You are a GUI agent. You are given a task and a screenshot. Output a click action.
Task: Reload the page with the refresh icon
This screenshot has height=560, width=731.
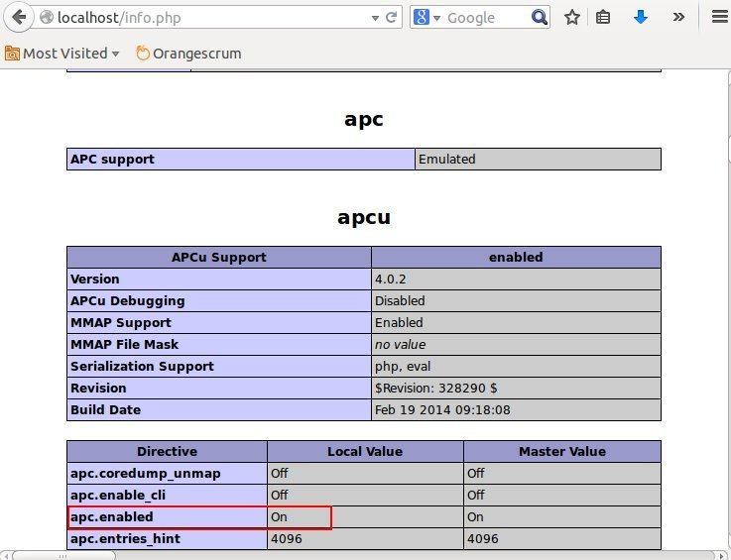[391, 18]
